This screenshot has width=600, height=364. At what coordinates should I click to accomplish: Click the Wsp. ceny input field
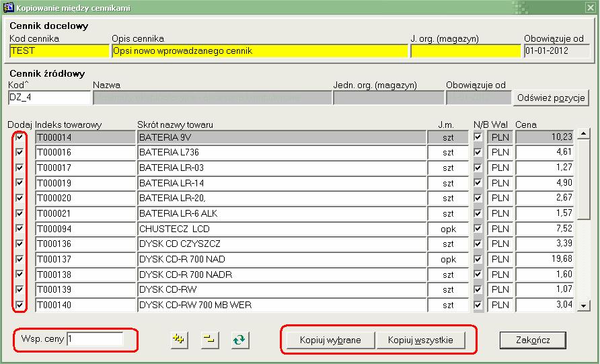pyautogui.click(x=95, y=339)
